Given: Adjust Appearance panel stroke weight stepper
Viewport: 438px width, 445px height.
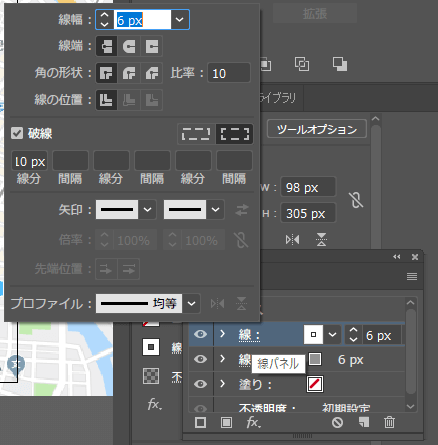Looking at the screenshot, I should point(353,335).
